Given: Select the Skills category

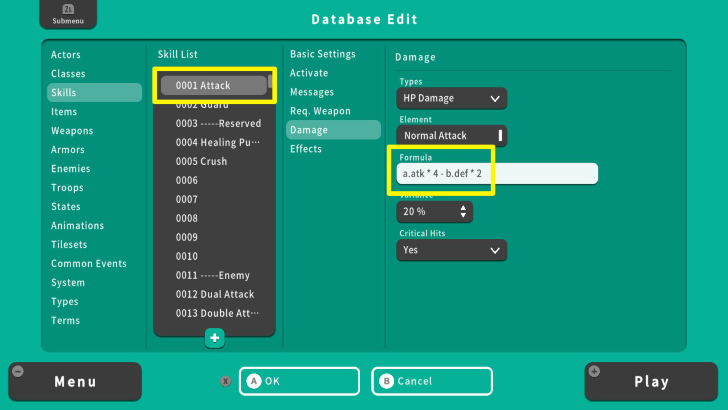Looking at the screenshot, I should click(x=94, y=92).
